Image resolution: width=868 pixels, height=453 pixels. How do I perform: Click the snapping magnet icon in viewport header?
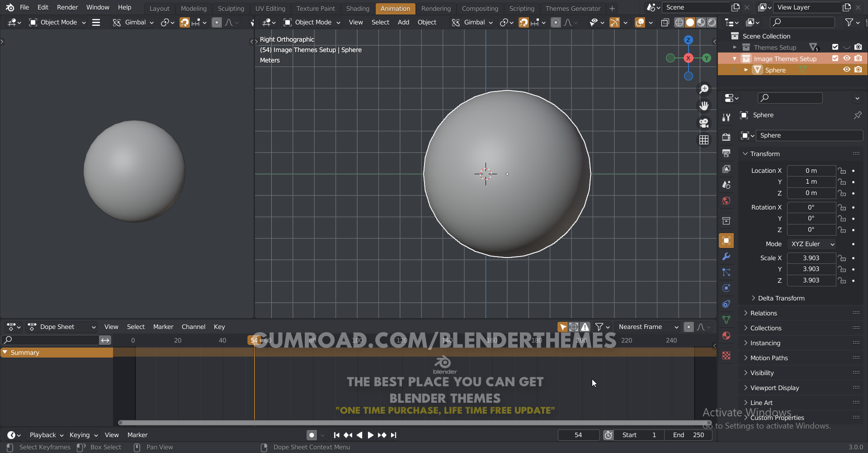pos(184,22)
